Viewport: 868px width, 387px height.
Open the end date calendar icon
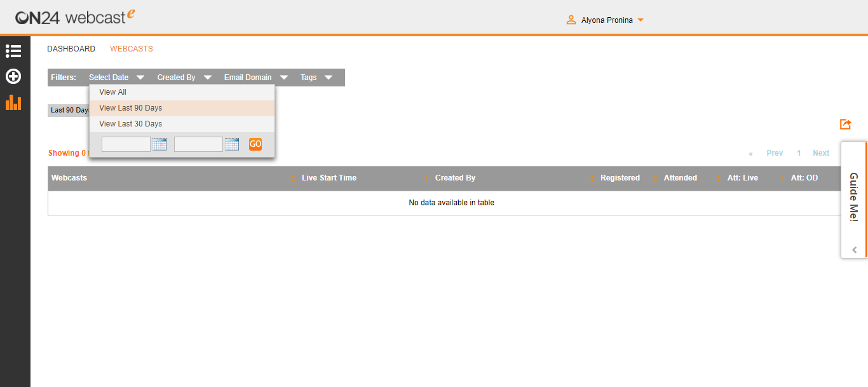click(232, 144)
